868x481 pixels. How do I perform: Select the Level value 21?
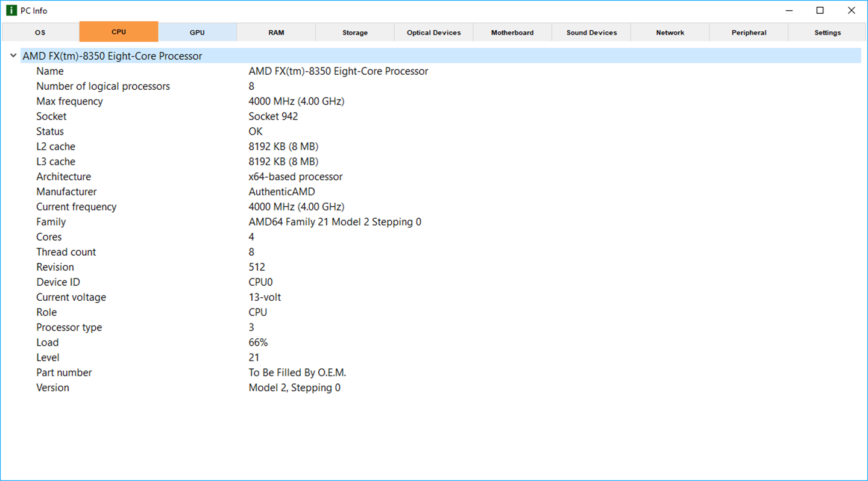pyautogui.click(x=254, y=357)
